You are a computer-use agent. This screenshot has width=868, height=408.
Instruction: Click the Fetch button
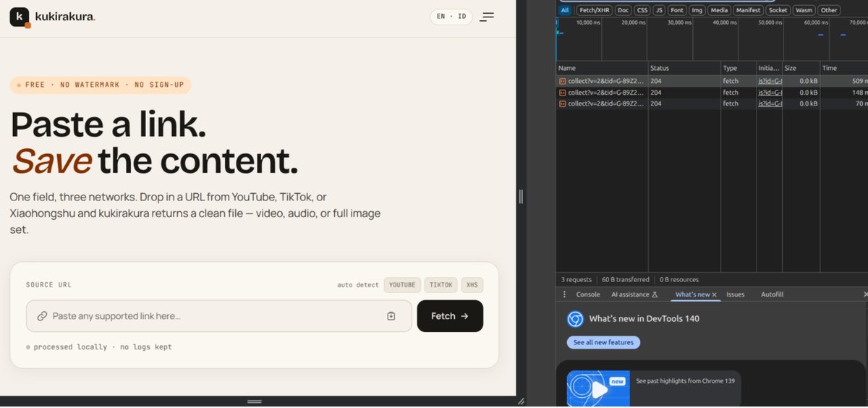[x=450, y=316]
